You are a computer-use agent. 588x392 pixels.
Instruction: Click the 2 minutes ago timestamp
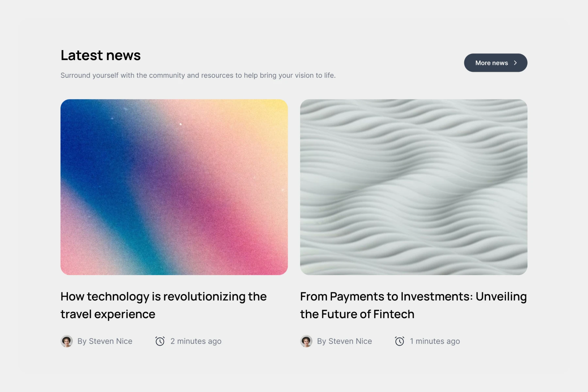click(x=196, y=341)
